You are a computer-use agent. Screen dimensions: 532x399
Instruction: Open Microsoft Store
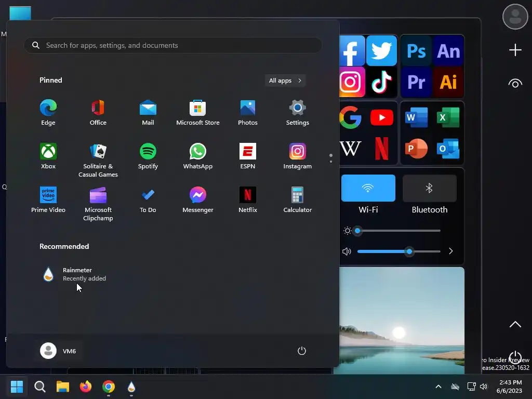click(x=198, y=113)
